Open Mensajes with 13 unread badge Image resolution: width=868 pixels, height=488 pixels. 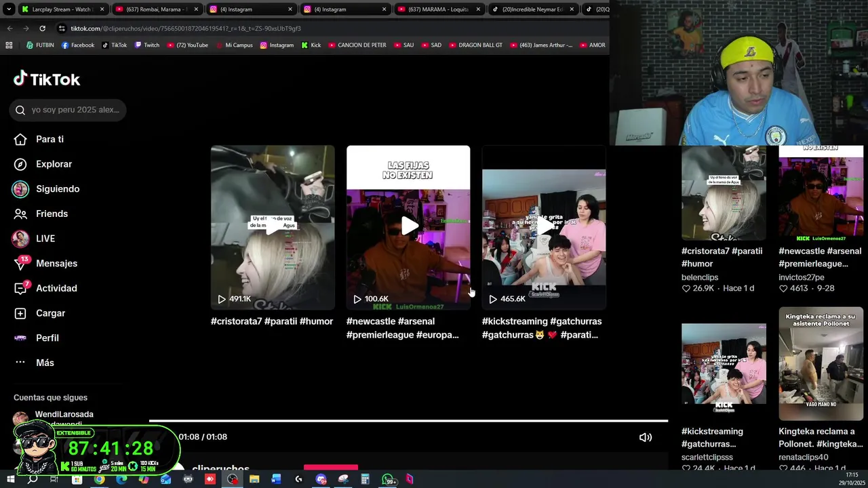45,263
